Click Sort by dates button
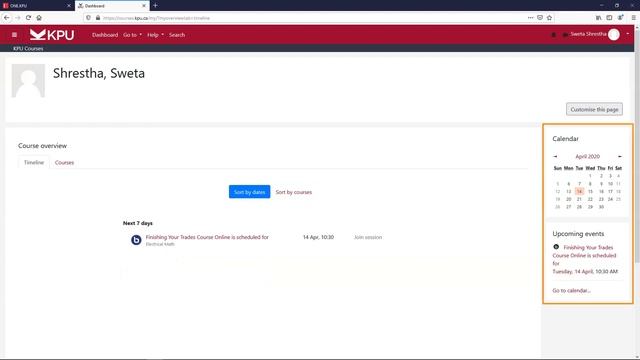This screenshot has height=360, width=640. click(x=249, y=192)
